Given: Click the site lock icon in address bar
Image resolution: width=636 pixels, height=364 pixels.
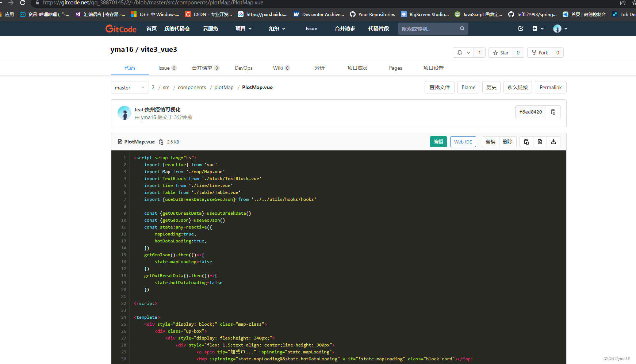Looking at the screenshot, I should click(x=37, y=3).
